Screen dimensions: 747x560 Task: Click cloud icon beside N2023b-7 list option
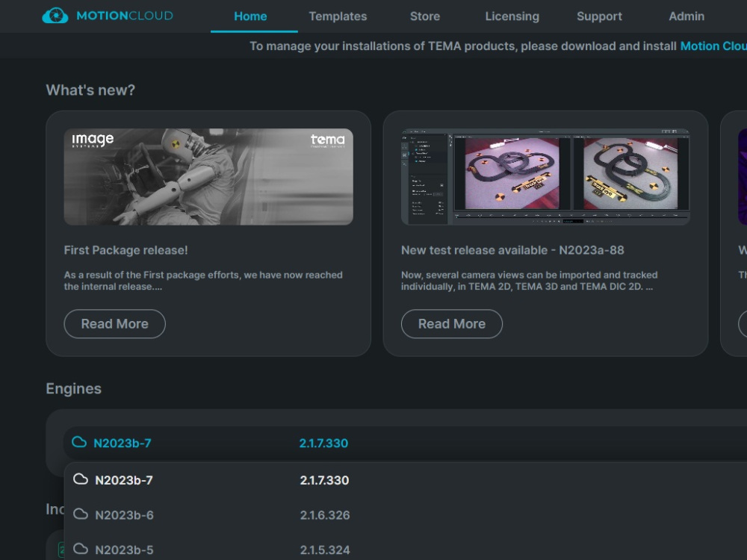tap(81, 479)
